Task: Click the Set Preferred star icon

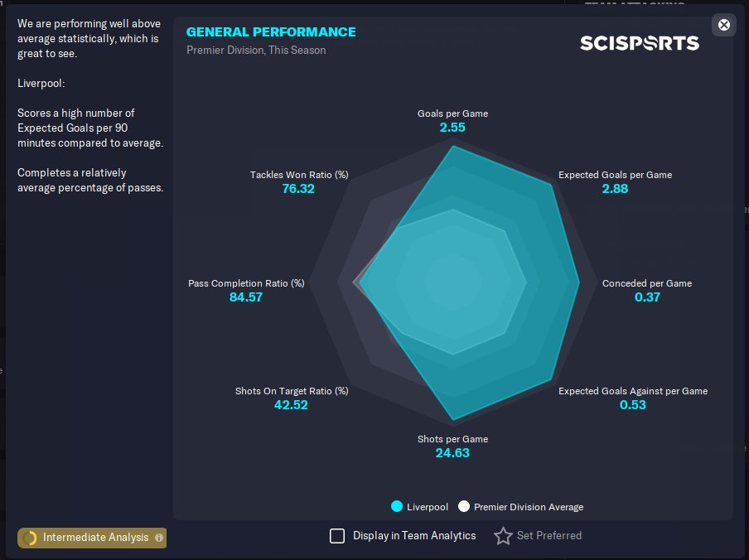Action: [x=503, y=536]
